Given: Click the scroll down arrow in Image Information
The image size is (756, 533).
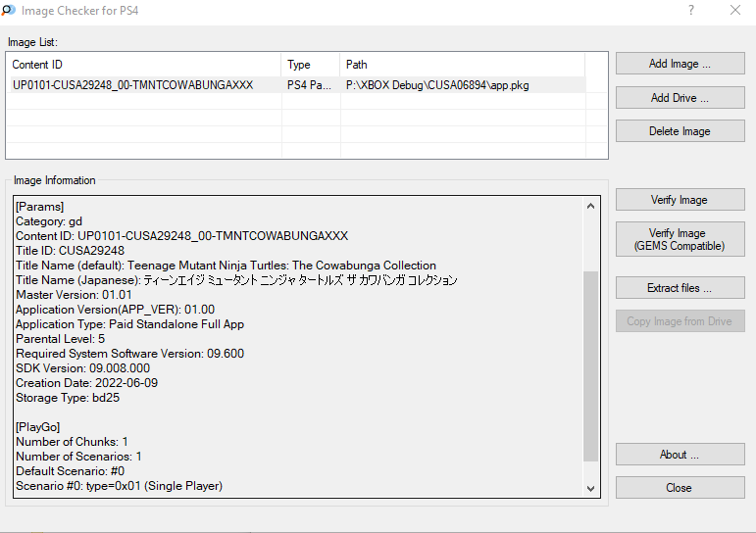Looking at the screenshot, I should [x=590, y=488].
